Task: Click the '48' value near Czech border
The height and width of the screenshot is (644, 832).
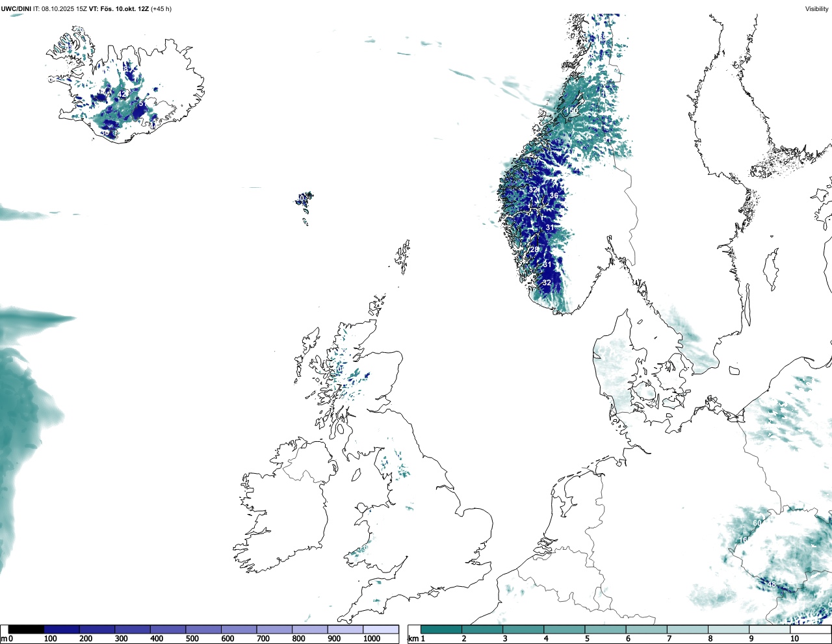Action: click(x=772, y=584)
